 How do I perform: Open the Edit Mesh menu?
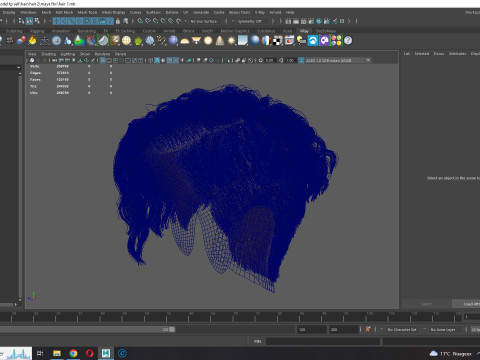(x=64, y=12)
